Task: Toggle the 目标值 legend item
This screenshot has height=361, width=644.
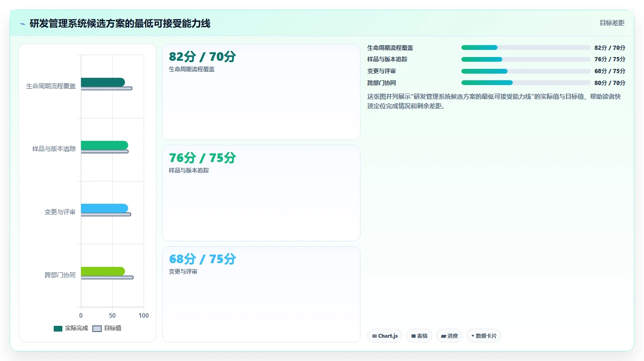Action: coord(107,328)
